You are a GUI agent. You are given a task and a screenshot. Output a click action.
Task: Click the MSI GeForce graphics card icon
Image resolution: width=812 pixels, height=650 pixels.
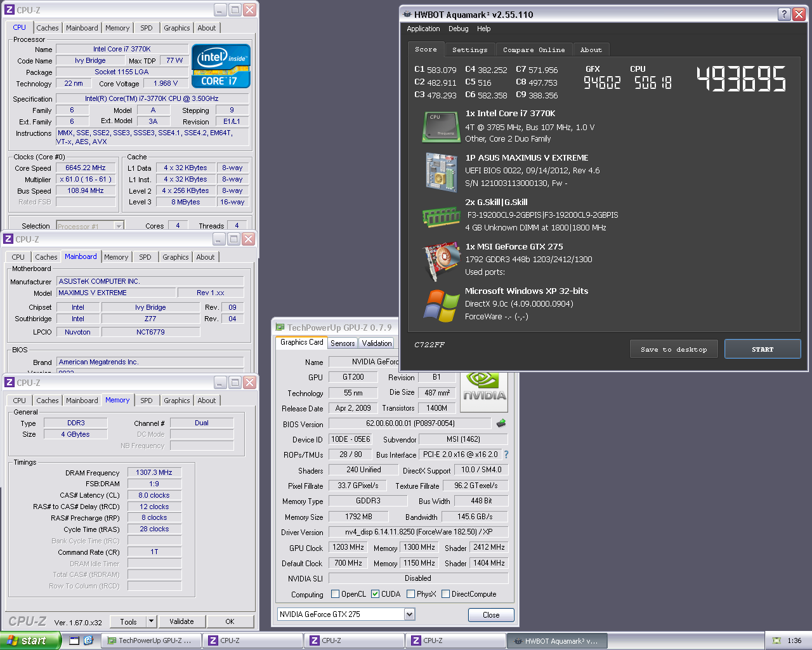pos(441,260)
